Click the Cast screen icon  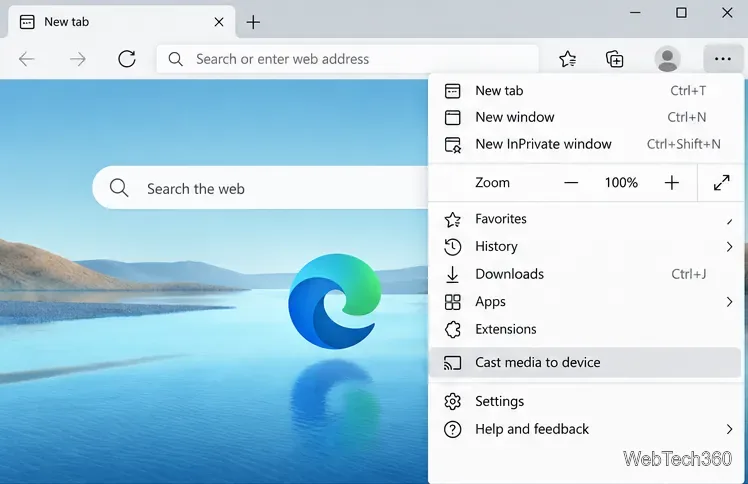pos(452,363)
